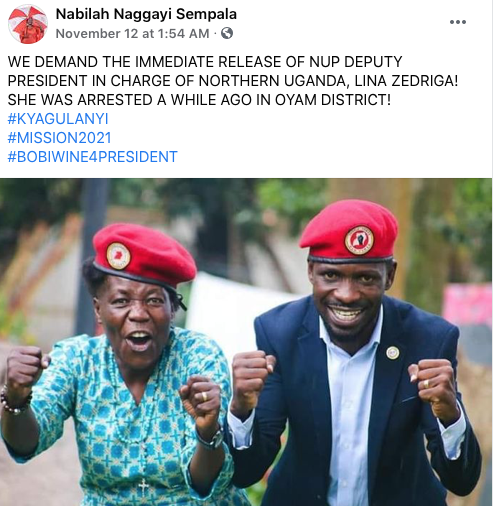The width and height of the screenshot is (493, 506).
Task: Click the profile picture with umbrella
Action: (28, 24)
